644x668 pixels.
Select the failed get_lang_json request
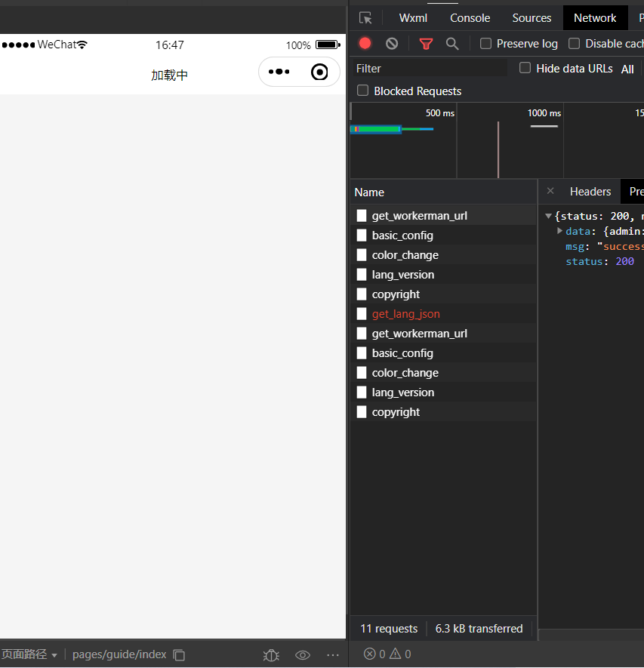point(443,313)
